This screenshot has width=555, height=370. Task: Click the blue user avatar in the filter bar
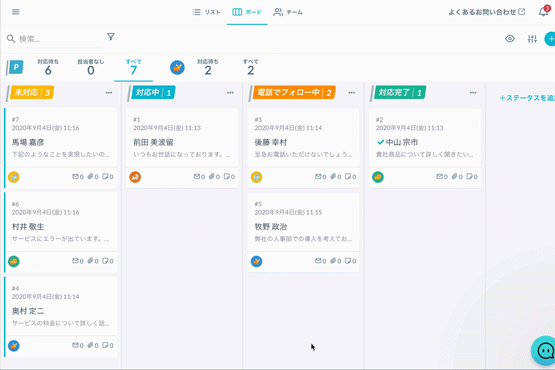177,67
